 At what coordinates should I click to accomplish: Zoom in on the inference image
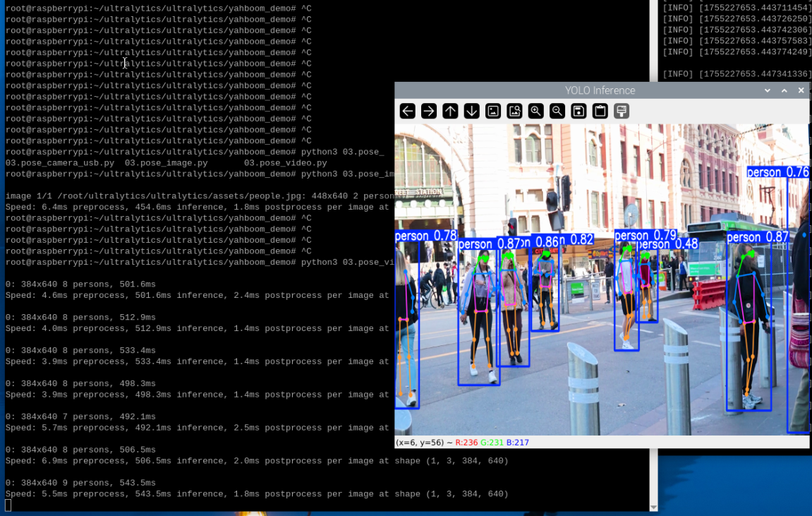(536, 111)
